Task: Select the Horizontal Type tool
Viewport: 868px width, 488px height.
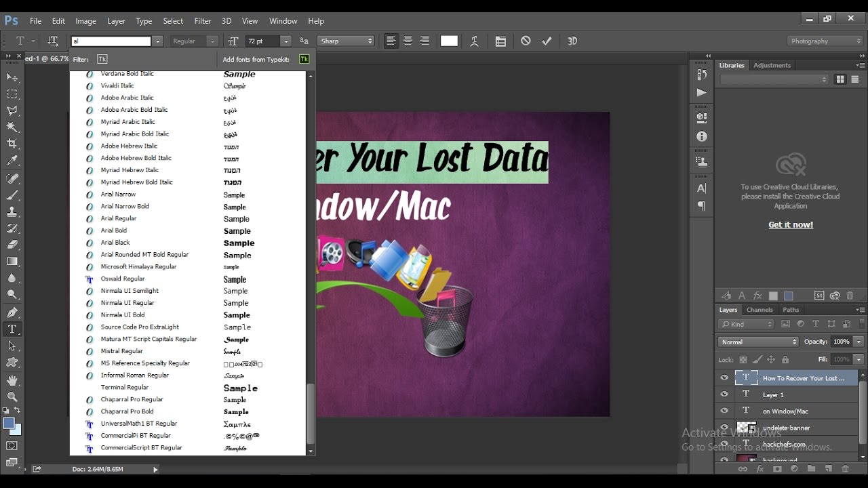Action: point(12,329)
